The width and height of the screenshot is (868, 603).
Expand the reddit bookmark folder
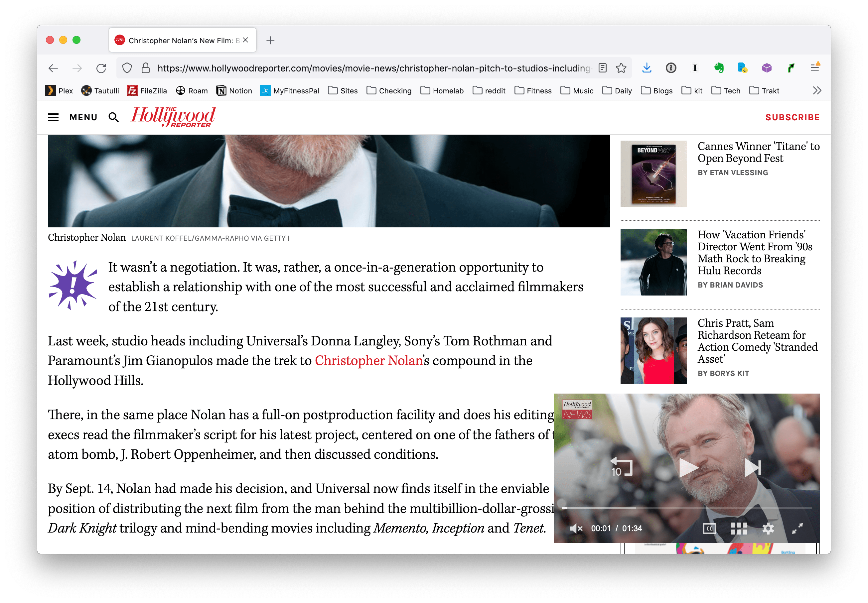489,91
